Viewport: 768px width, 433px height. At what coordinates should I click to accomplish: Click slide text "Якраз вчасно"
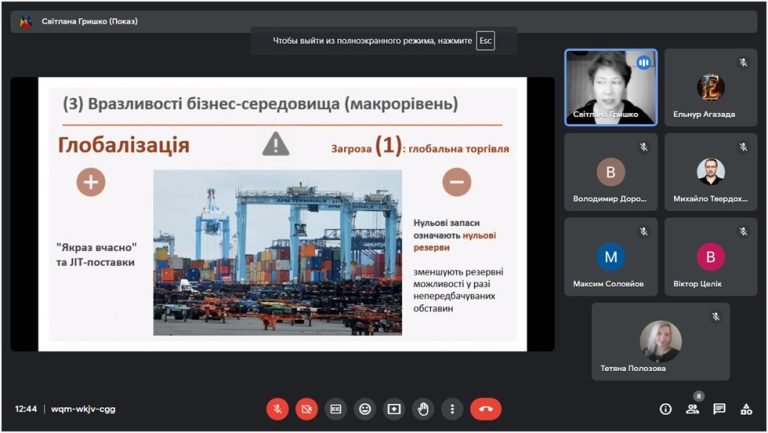(x=96, y=247)
